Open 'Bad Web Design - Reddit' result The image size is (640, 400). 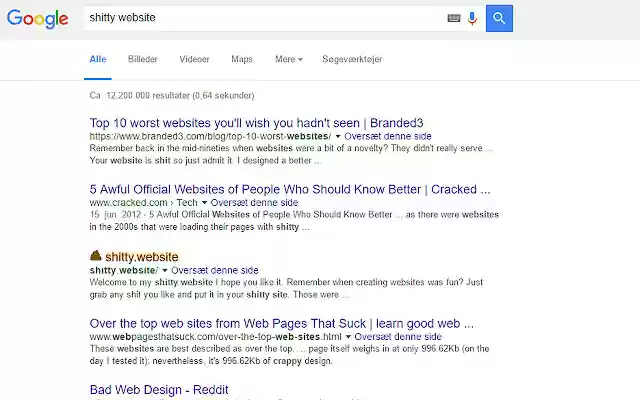[159, 390]
